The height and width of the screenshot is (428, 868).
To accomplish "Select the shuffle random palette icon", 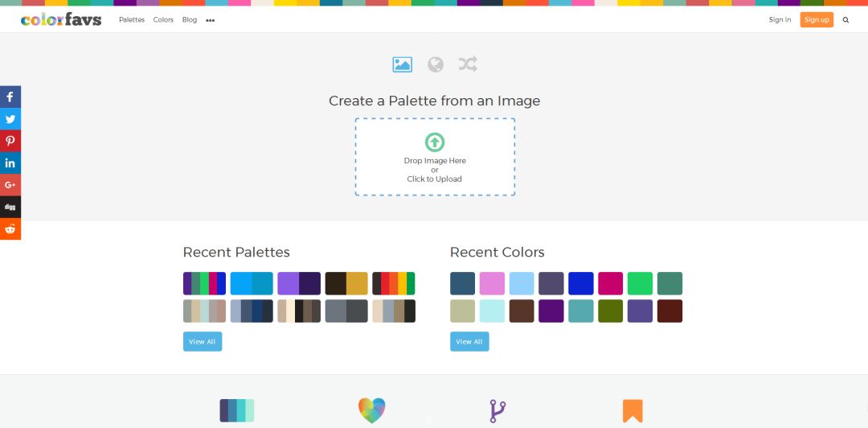I will pyautogui.click(x=468, y=64).
